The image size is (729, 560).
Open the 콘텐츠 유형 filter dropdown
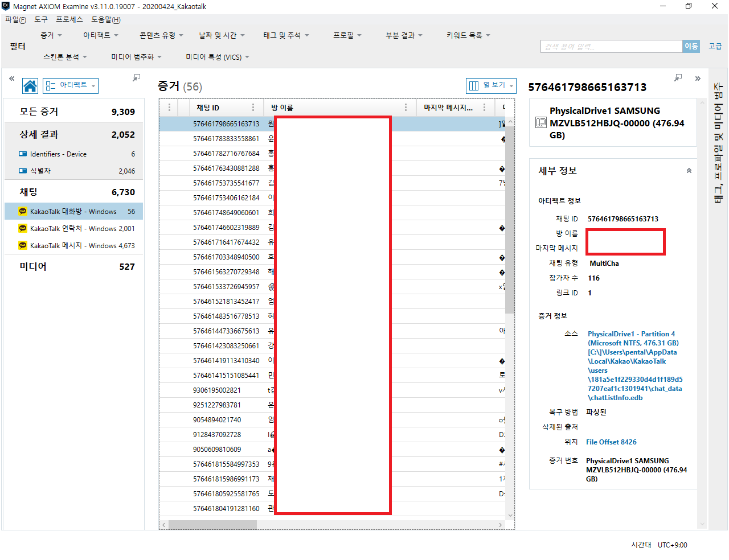point(162,35)
